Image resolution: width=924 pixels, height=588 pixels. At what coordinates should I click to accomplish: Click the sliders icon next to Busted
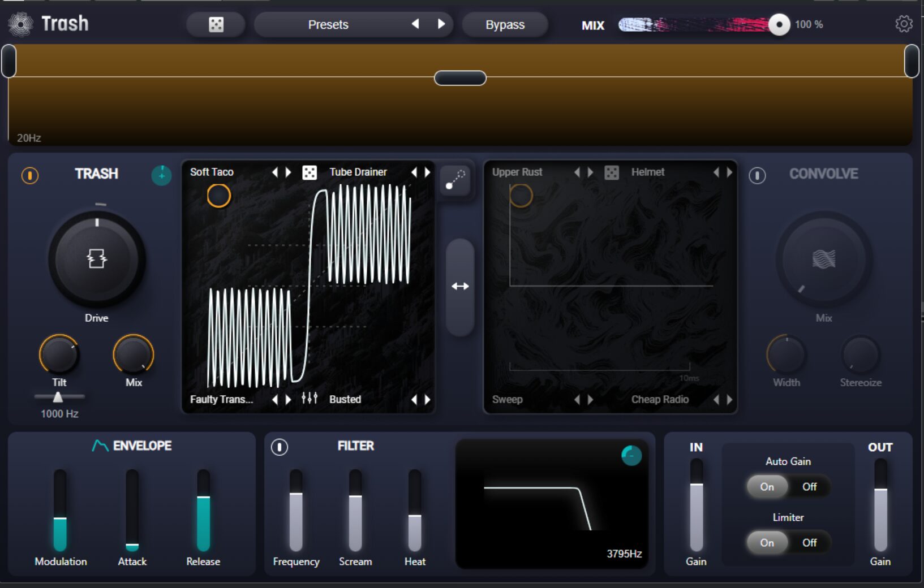click(x=310, y=399)
